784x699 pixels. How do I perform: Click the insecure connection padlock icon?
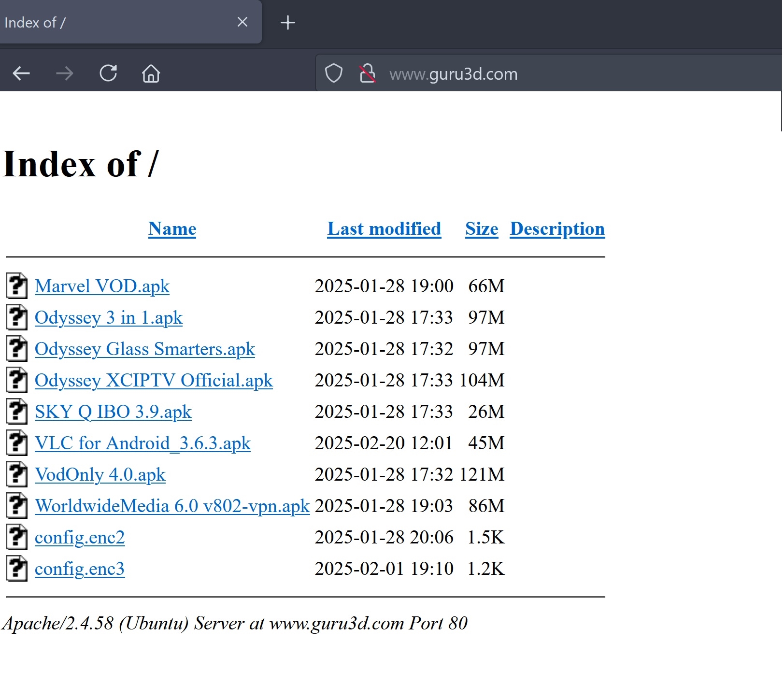tap(367, 73)
